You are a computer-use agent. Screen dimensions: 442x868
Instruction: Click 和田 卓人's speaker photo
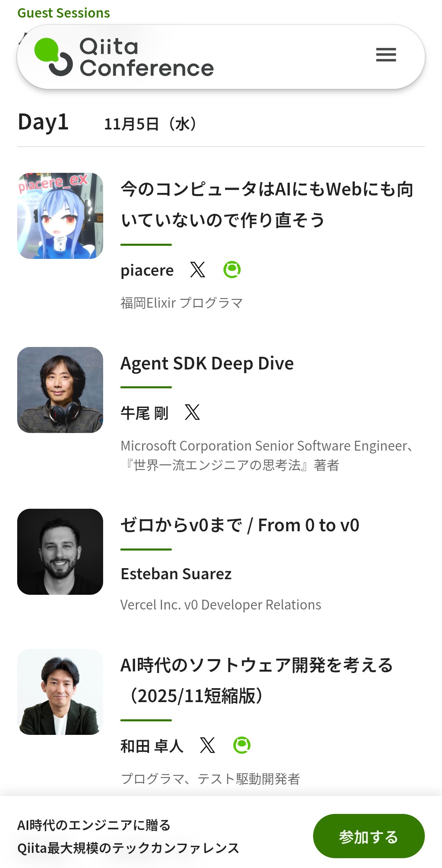coord(60,692)
